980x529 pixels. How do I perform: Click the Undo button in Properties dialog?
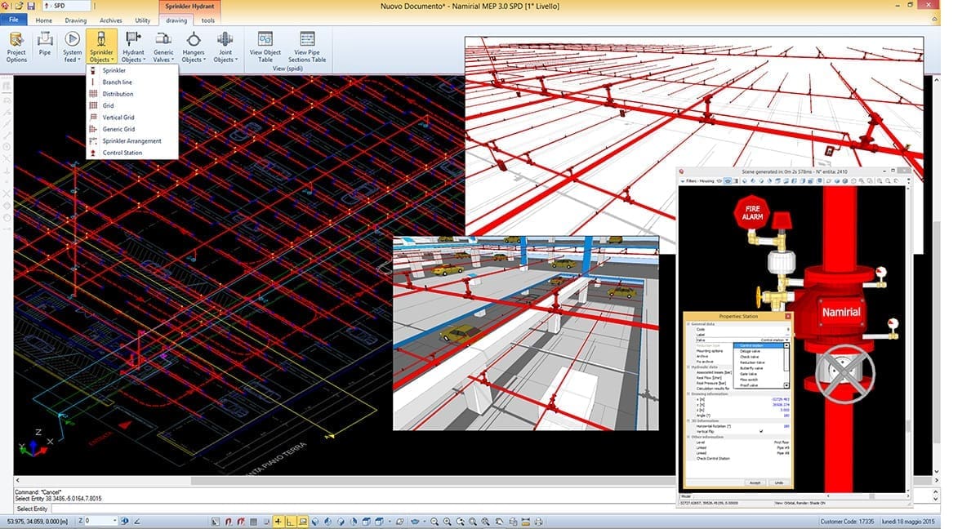(778, 482)
